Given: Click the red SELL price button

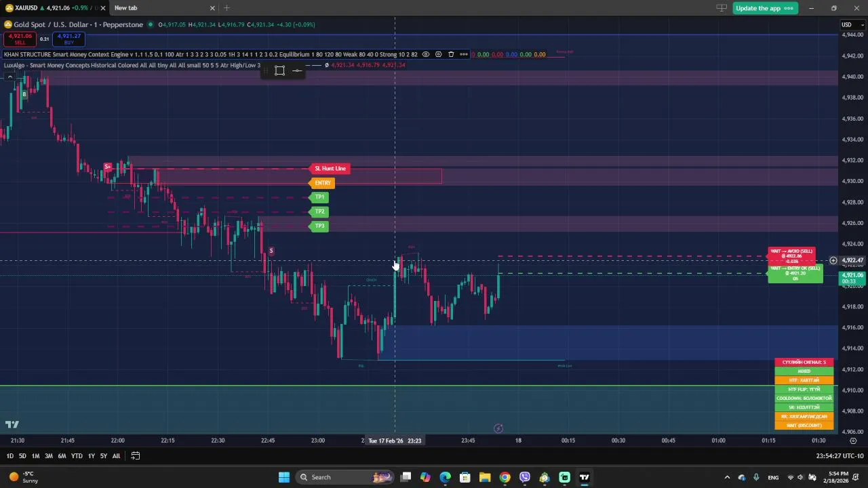Looking at the screenshot, I should click(20, 39).
